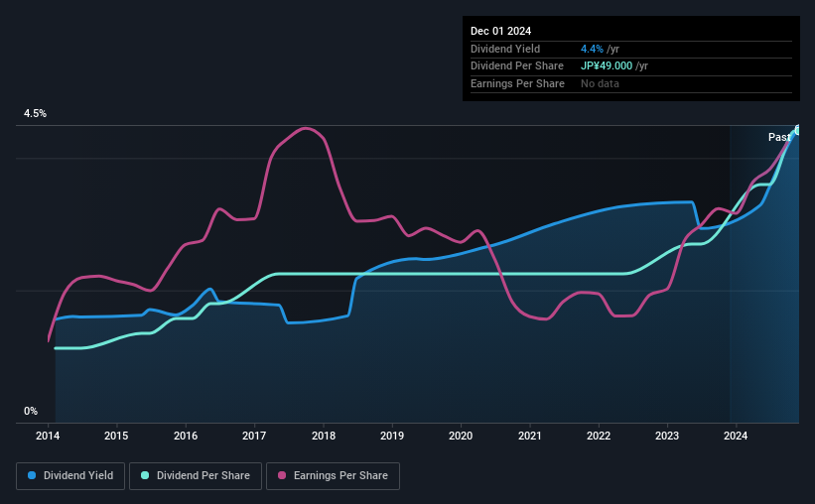Click the blue Dividend Yield legend dot
This screenshot has height=504, width=815.
(32, 475)
